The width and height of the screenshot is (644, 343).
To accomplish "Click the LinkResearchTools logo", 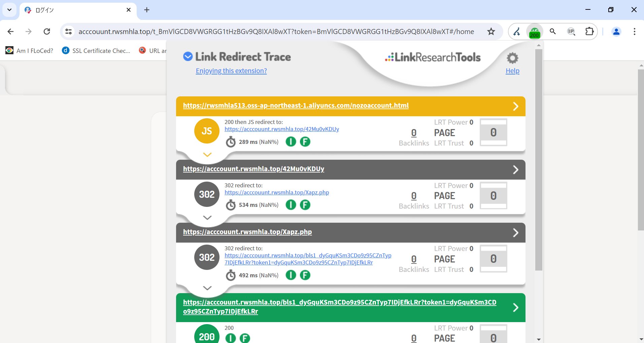I will (433, 57).
